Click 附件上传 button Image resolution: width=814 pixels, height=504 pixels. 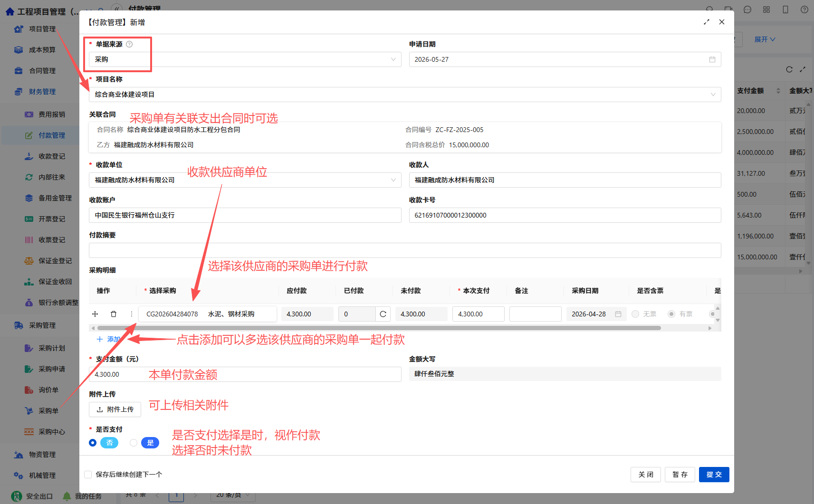click(115, 409)
